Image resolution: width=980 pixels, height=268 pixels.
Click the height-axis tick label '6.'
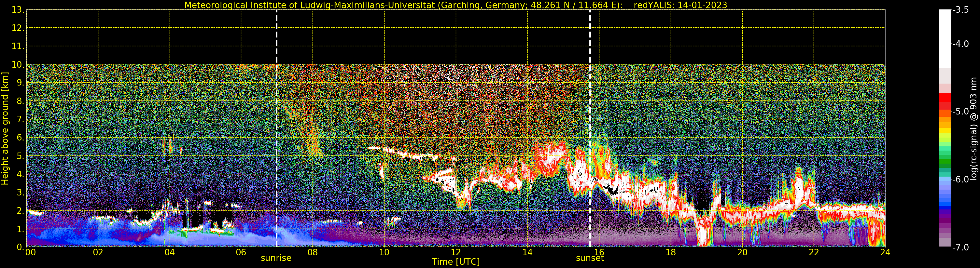point(21,138)
